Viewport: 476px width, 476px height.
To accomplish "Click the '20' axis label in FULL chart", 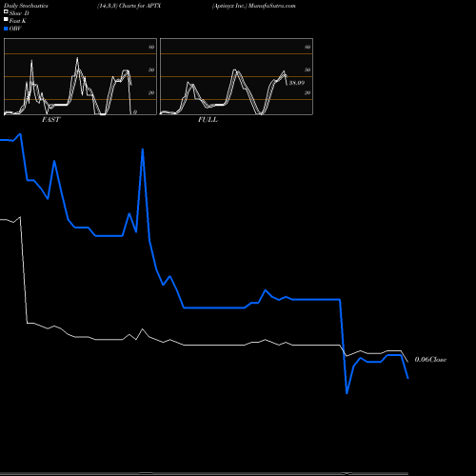I will (x=307, y=92).
